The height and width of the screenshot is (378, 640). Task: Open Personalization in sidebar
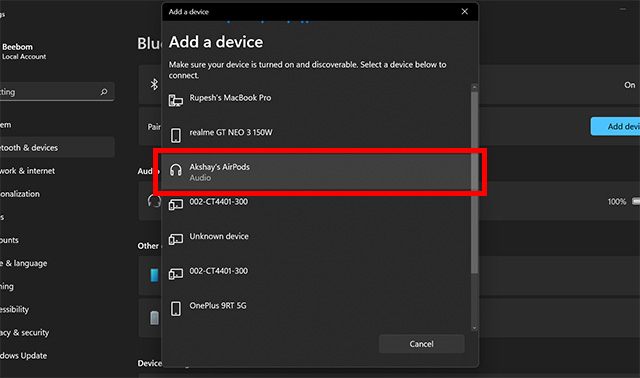coord(57,193)
